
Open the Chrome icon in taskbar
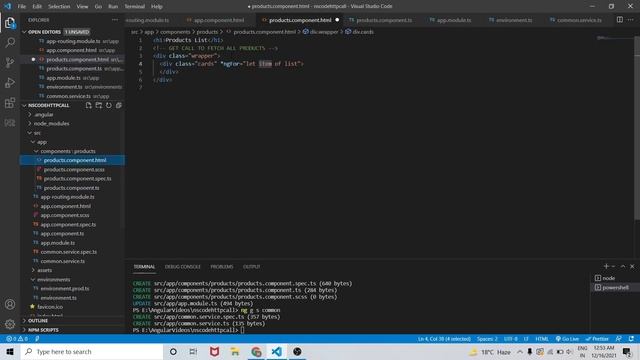click(x=256, y=351)
